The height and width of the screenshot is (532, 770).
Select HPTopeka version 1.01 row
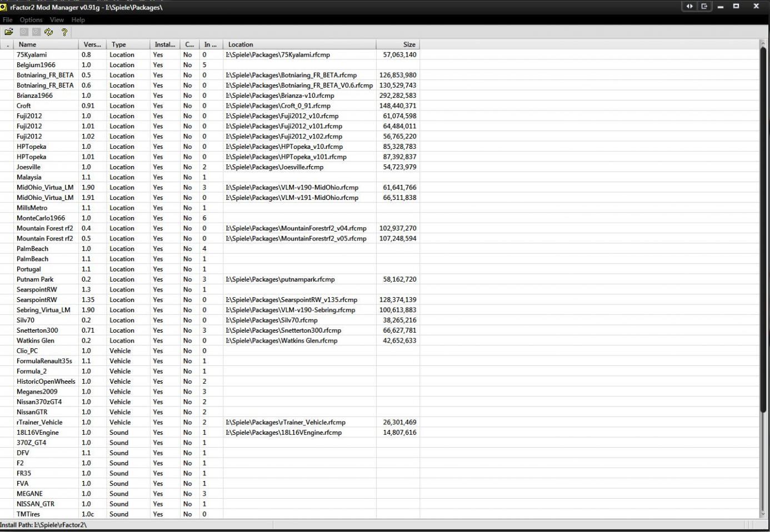tap(210, 157)
